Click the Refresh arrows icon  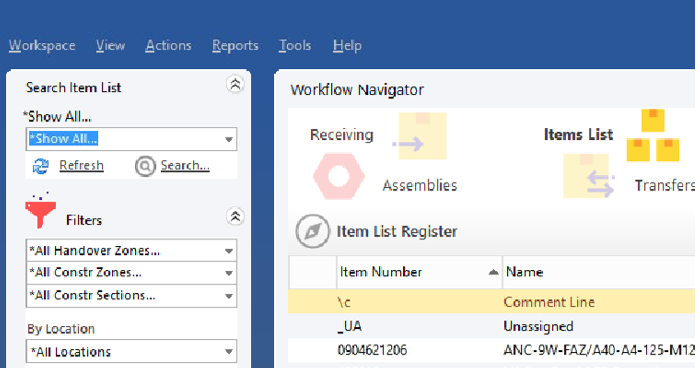pos(41,166)
